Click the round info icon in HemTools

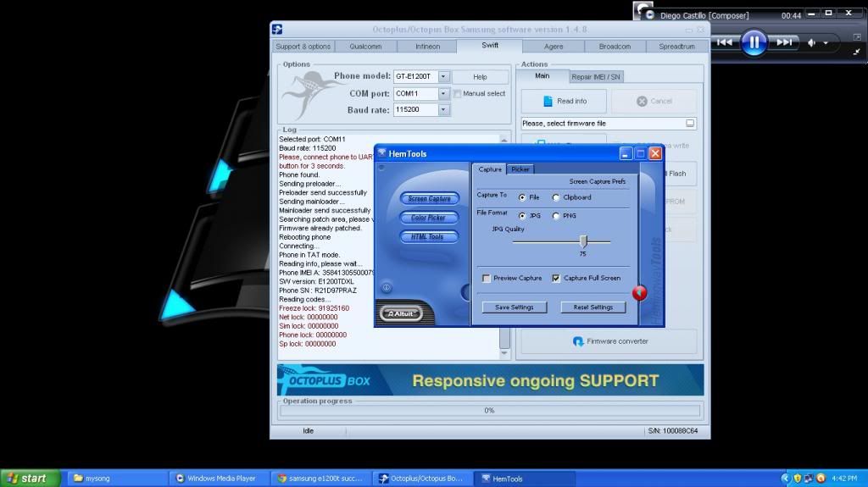[x=387, y=287]
